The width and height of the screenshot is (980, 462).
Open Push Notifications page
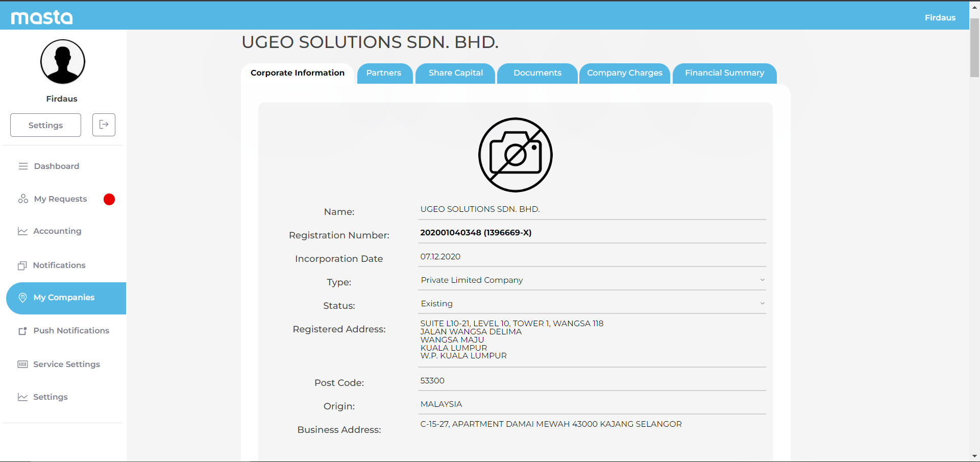[x=71, y=331]
